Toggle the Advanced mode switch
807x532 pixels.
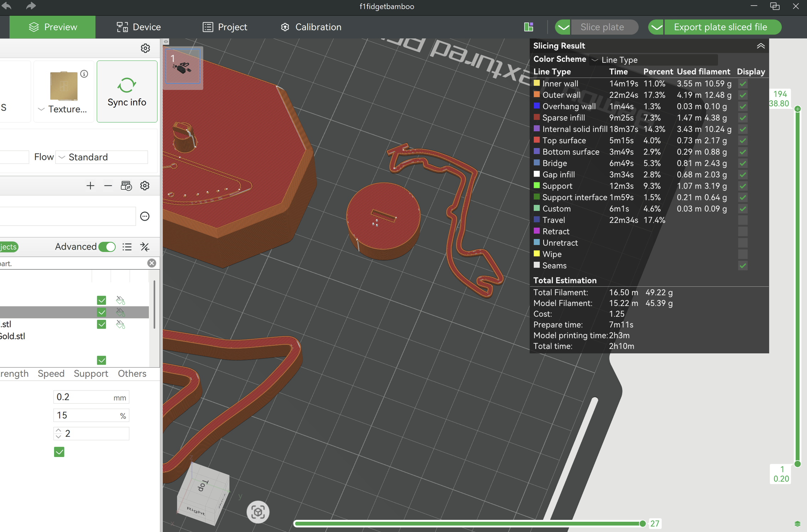107,247
